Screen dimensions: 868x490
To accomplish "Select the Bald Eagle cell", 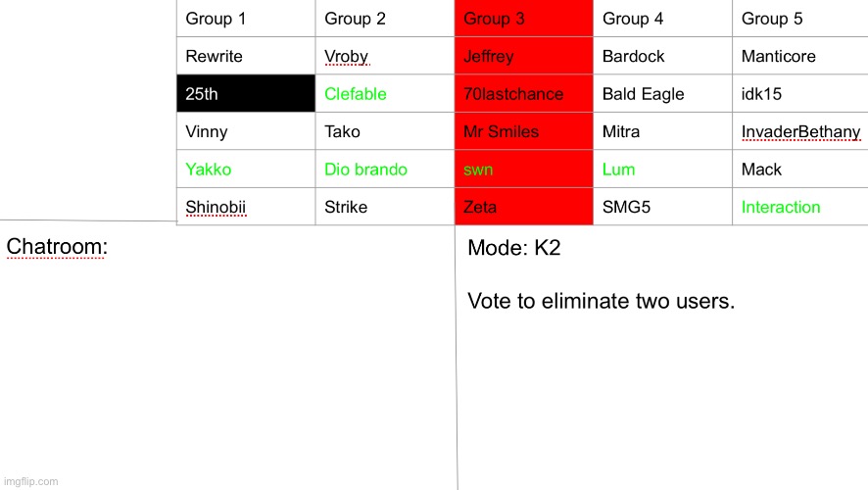I will point(662,93).
